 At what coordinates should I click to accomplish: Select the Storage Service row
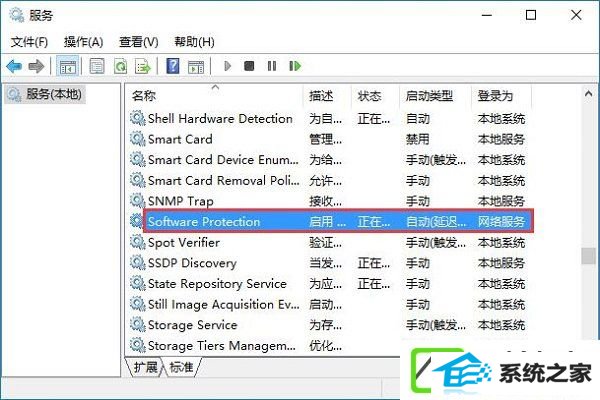pos(330,325)
